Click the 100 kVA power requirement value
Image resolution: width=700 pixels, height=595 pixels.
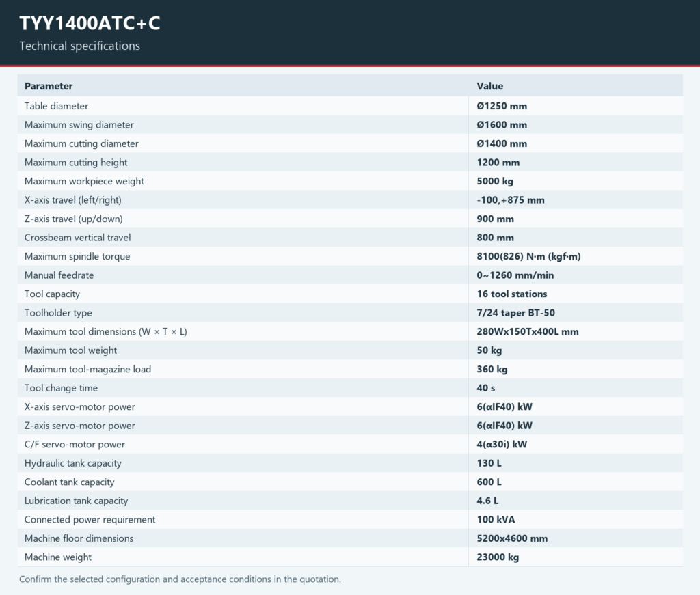pyautogui.click(x=496, y=520)
